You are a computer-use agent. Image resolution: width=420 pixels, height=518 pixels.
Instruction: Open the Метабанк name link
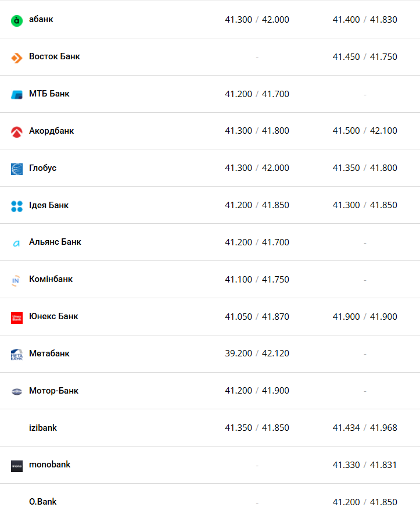tap(49, 353)
